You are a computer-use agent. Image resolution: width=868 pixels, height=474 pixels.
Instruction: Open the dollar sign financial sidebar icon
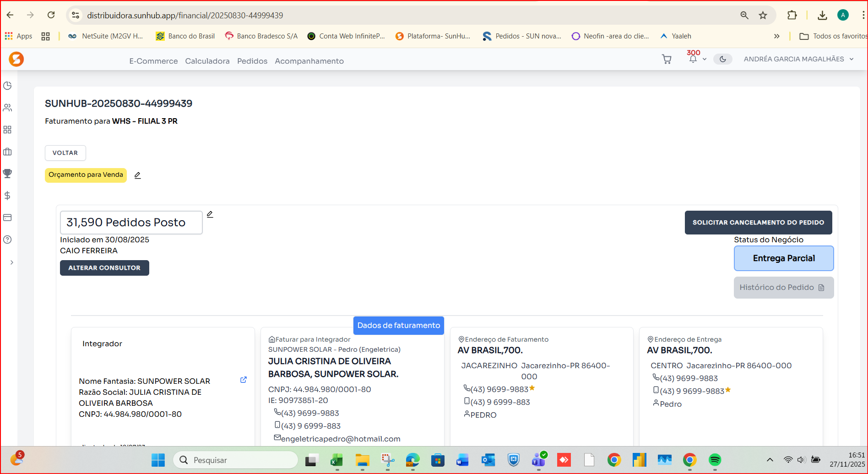coord(7,196)
